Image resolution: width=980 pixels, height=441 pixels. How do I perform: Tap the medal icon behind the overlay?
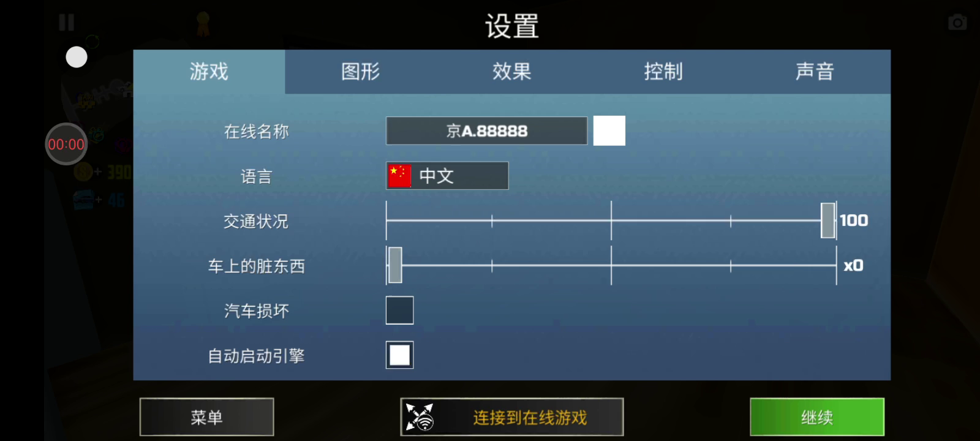tap(203, 23)
